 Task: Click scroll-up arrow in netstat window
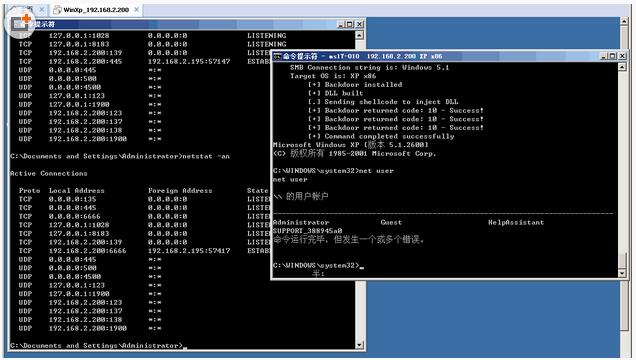point(359,35)
